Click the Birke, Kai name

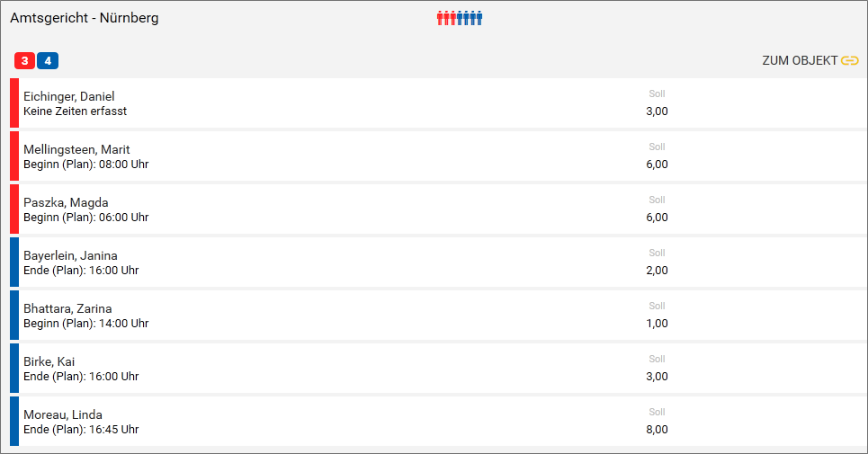[x=49, y=361]
